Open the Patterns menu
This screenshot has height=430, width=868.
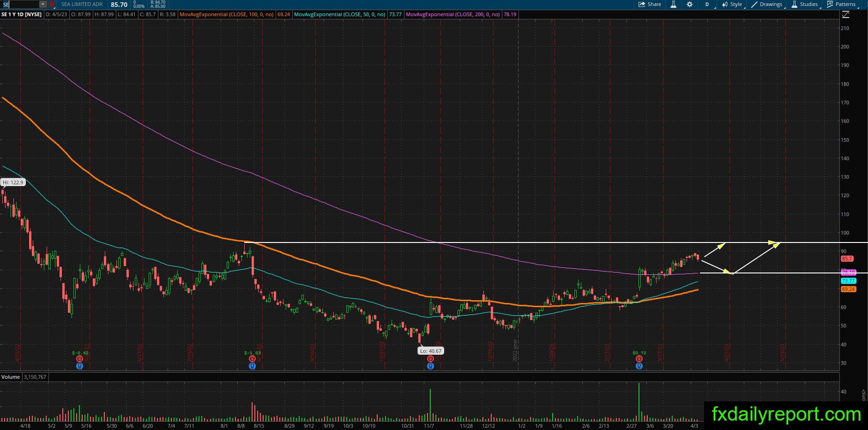pyautogui.click(x=842, y=4)
